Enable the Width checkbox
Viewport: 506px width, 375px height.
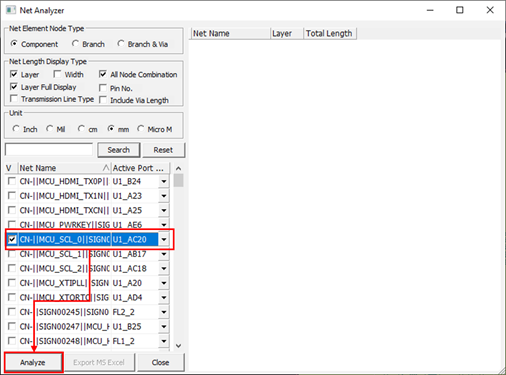click(57, 74)
